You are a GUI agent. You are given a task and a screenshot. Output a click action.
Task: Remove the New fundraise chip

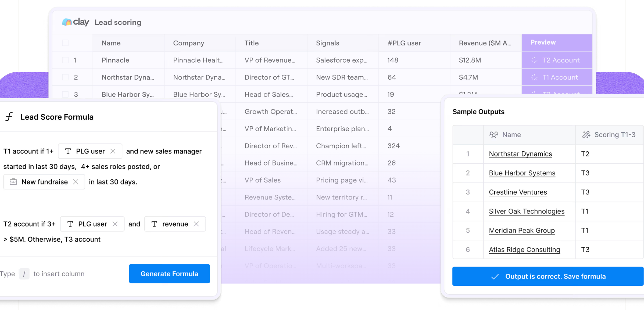coord(75,182)
